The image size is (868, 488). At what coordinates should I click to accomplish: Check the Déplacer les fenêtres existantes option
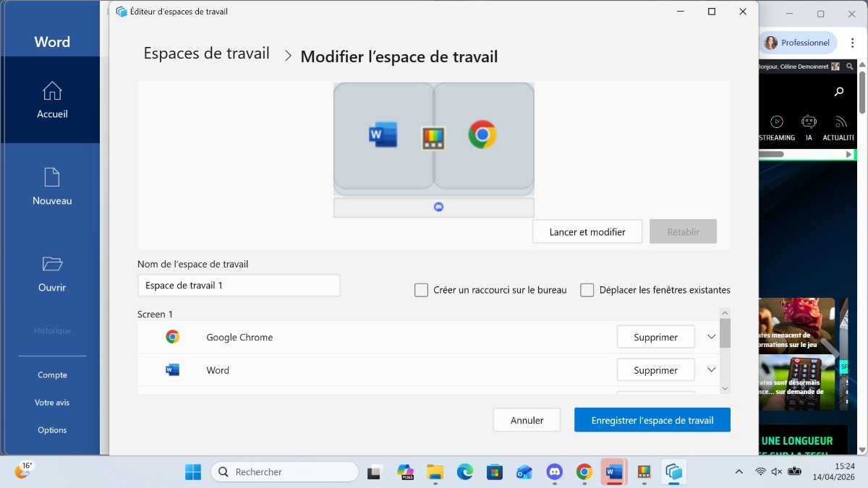(587, 290)
